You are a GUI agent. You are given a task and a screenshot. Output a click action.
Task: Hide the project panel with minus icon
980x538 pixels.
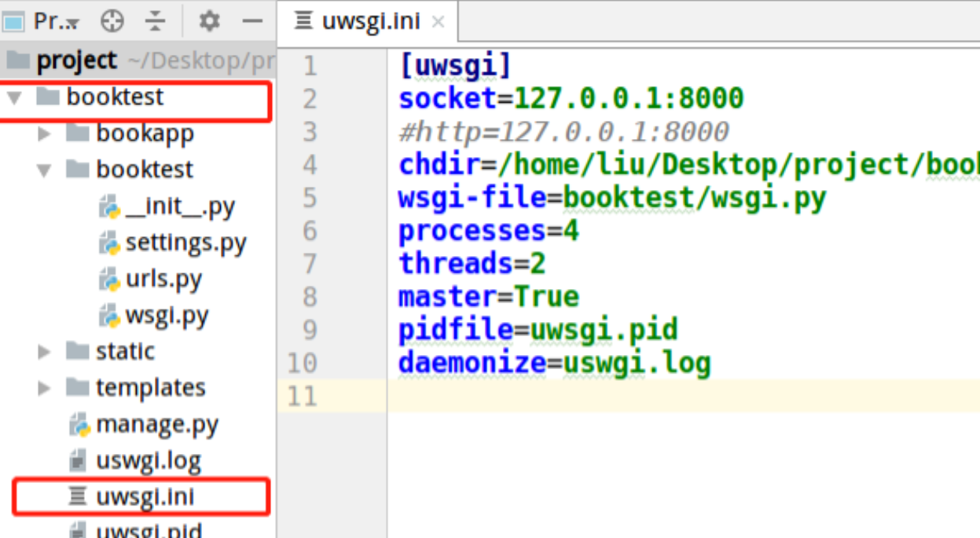coord(252,21)
